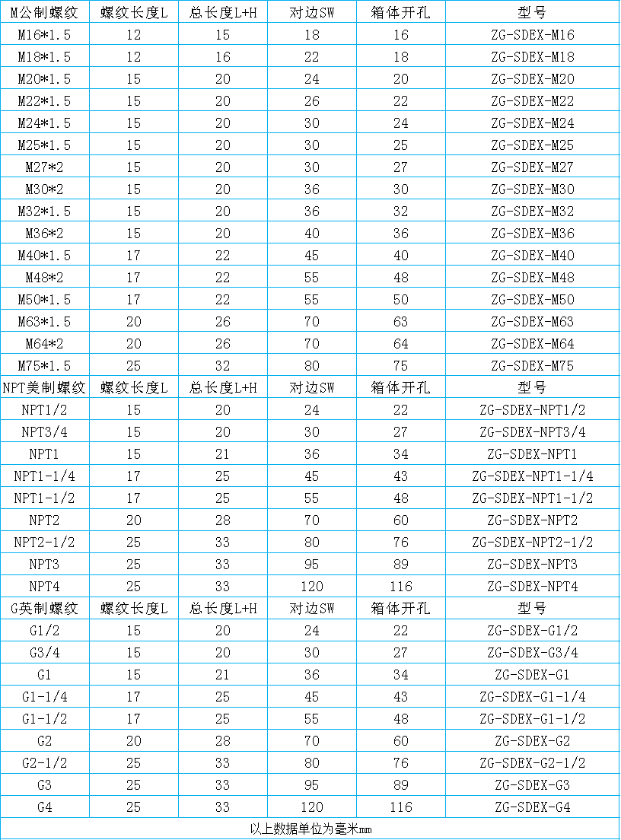Select the fifth-column cell in the fifth row

point(401,100)
